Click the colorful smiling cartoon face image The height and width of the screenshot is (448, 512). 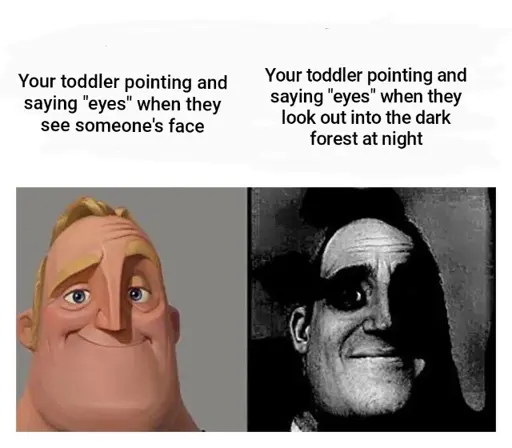coord(131,309)
